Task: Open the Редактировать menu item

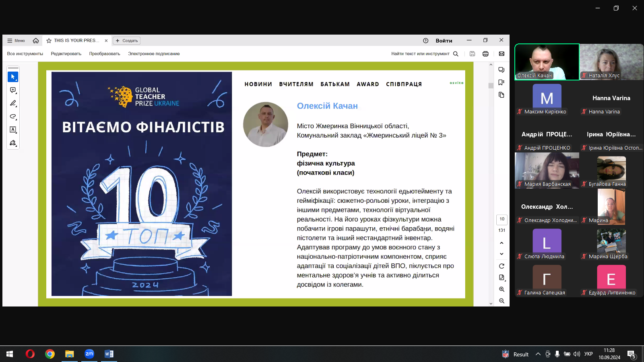Action: [x=66, y=54]
